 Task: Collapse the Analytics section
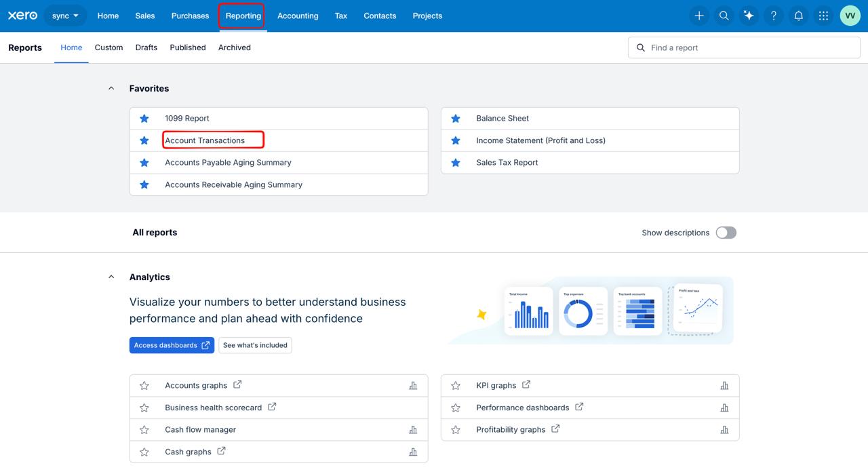(x=111, y=277)
